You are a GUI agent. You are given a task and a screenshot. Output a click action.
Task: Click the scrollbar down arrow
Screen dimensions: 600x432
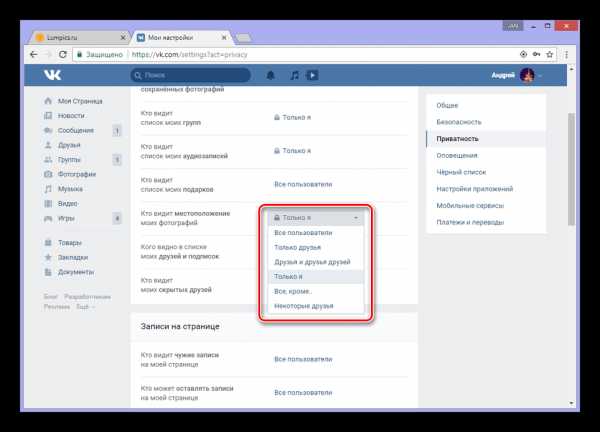click(x=571, y=403)
